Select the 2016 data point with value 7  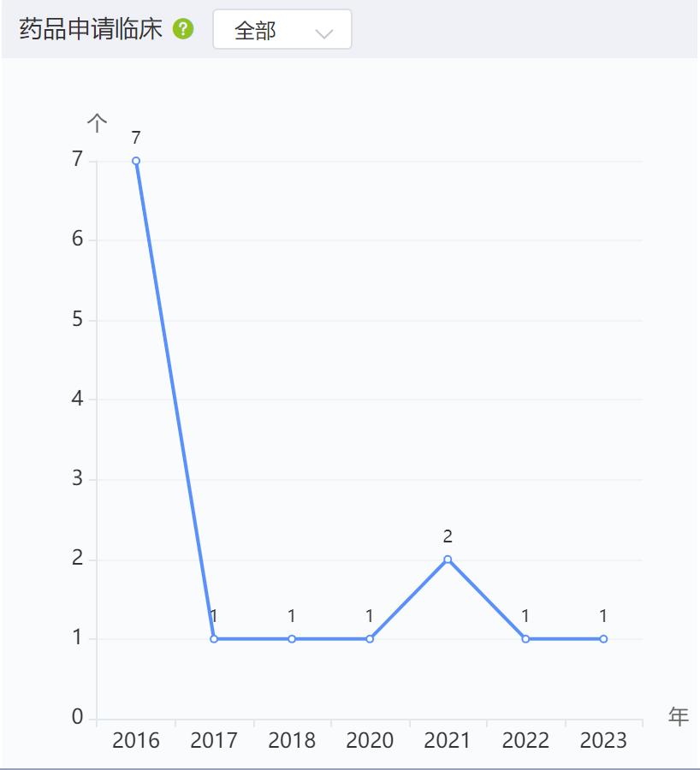[136, 161]
